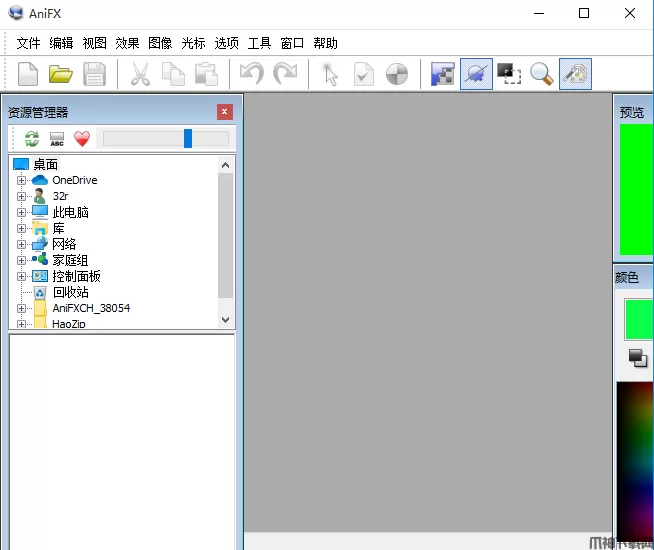This screenshot has height=550, width=654.
Task: Expand the 此电脑 tree node
Action: 21,212
